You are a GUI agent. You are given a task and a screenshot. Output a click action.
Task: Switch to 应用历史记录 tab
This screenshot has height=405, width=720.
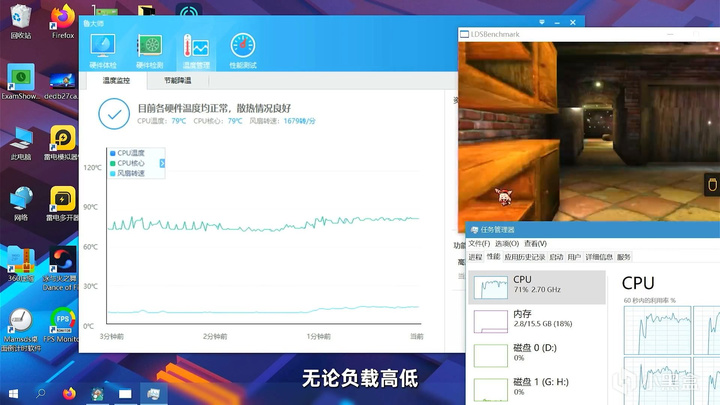click(525, 257)
